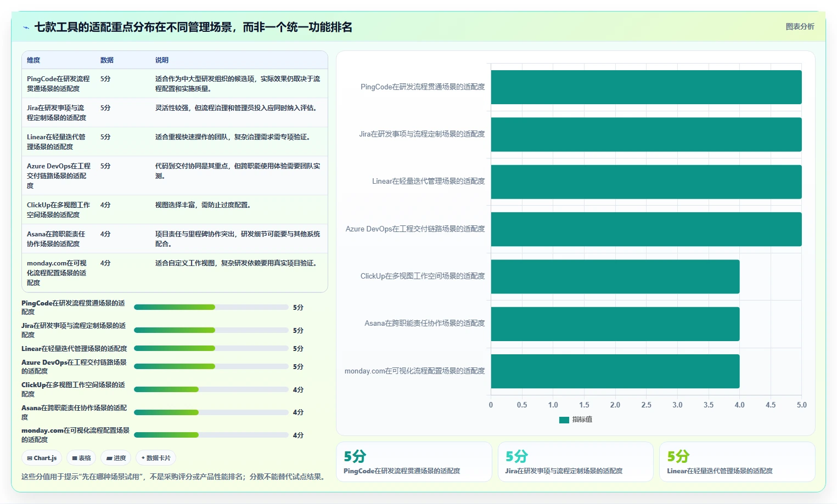Click the 说明 column header
Viewport: 837px width, 504px height.
[x=162, y=60]
